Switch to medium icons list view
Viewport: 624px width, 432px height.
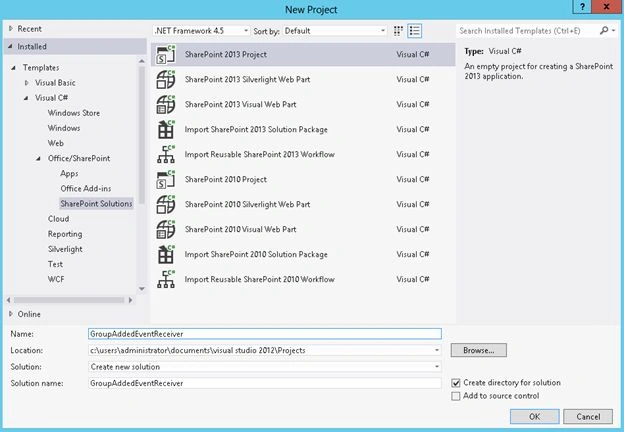pyautogui.click(x=414, y=31)
